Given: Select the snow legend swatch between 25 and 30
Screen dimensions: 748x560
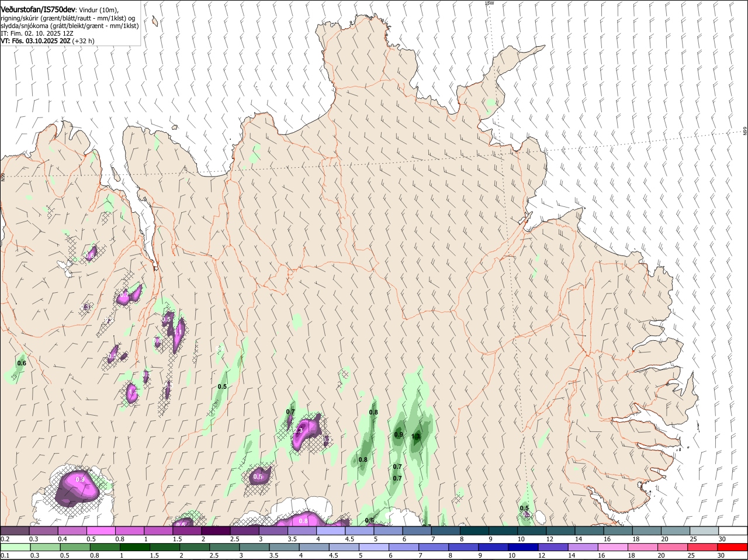Looking at the screenshot, I should 705,531.
